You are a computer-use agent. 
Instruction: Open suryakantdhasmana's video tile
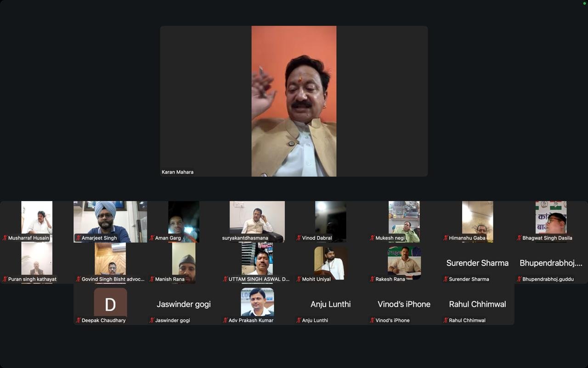coord(257,218)
